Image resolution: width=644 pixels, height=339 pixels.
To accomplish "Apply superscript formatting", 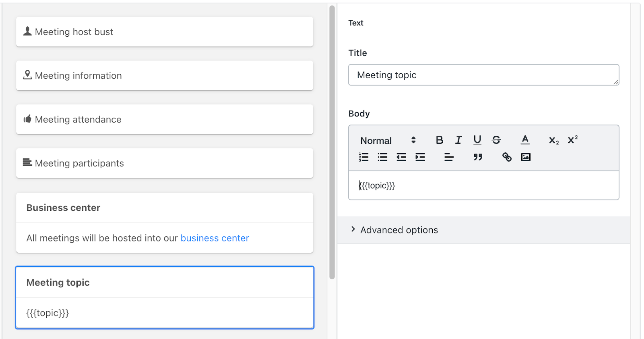I will 572,140.
